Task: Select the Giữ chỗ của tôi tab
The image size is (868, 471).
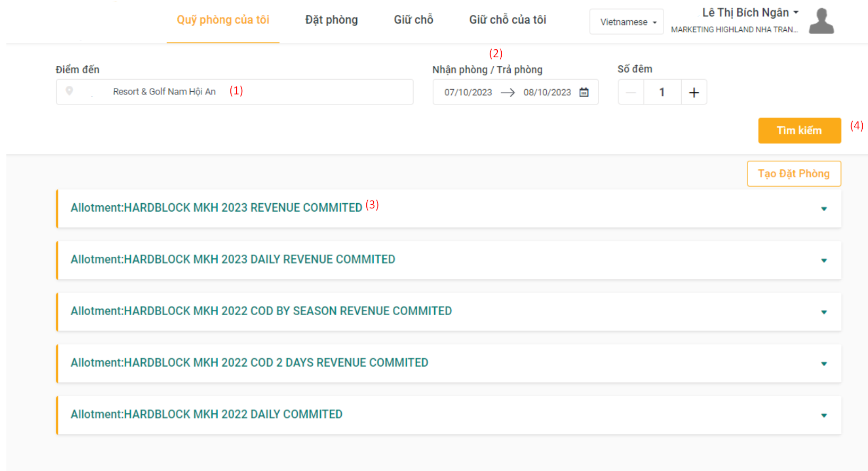Action: [508, 20]
